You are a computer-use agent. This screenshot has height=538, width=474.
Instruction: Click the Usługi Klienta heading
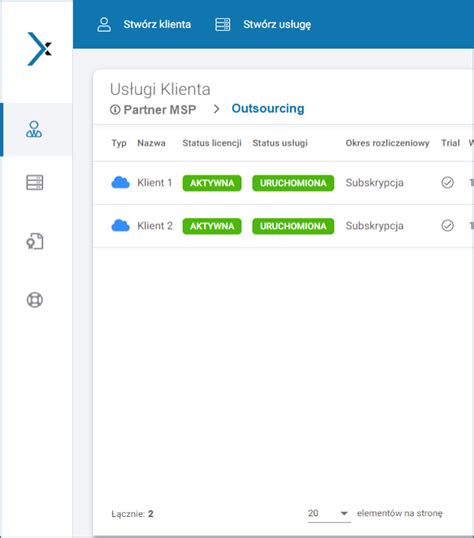(160, 90)
